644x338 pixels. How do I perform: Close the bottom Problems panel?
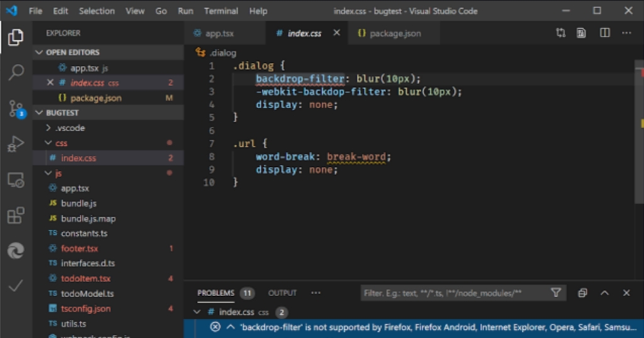point(626,293)
